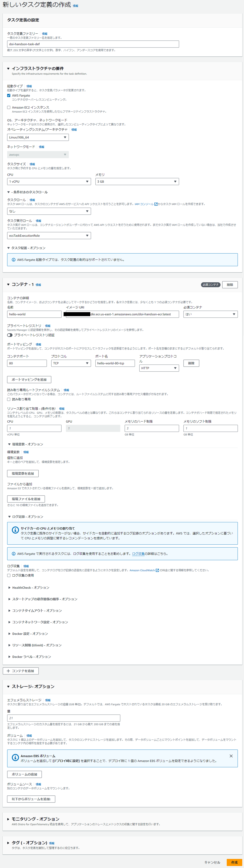Viewport: 244px width, 868px height.
Task: Click the IAM コンソール external link icon
Action: point(156,204)
